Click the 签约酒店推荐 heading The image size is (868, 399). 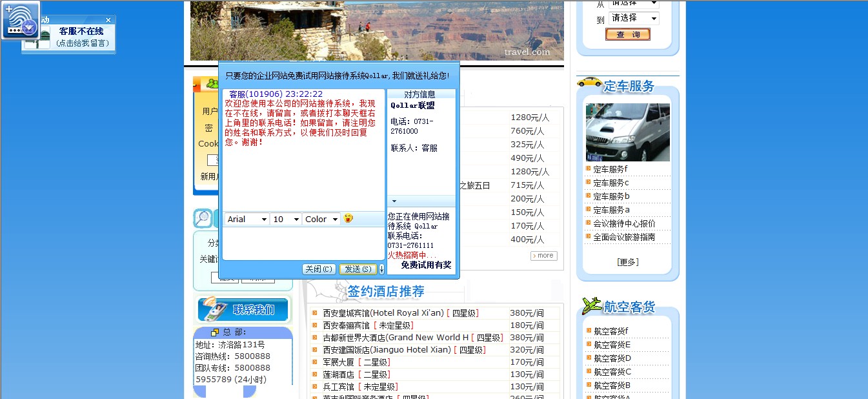386,291
